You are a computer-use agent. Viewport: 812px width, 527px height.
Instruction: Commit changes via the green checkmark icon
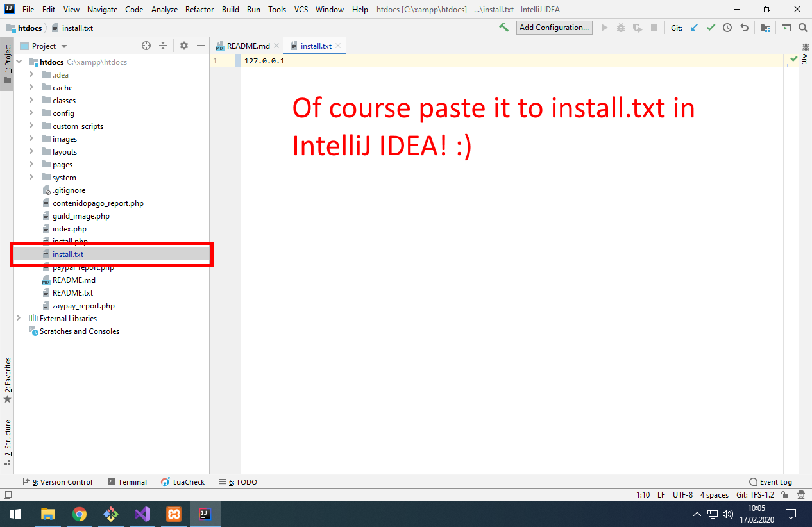(x=710, y=28)
